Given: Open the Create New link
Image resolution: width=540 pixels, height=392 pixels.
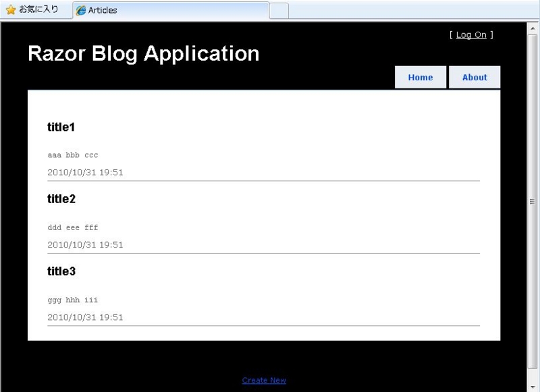Looking at the screenshot, I should (x=264, y=380).
